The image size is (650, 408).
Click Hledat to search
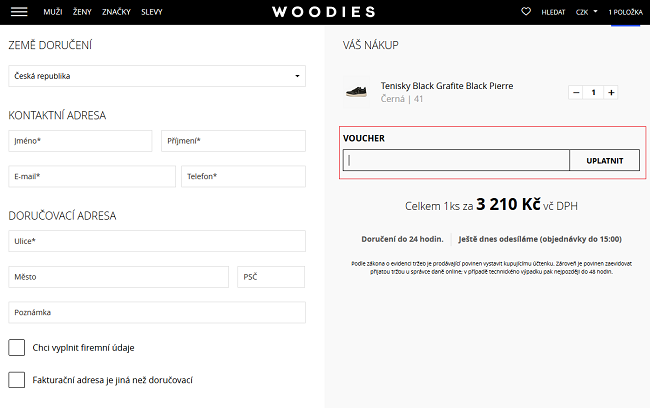pyautogui.click(x=553, y=12)
